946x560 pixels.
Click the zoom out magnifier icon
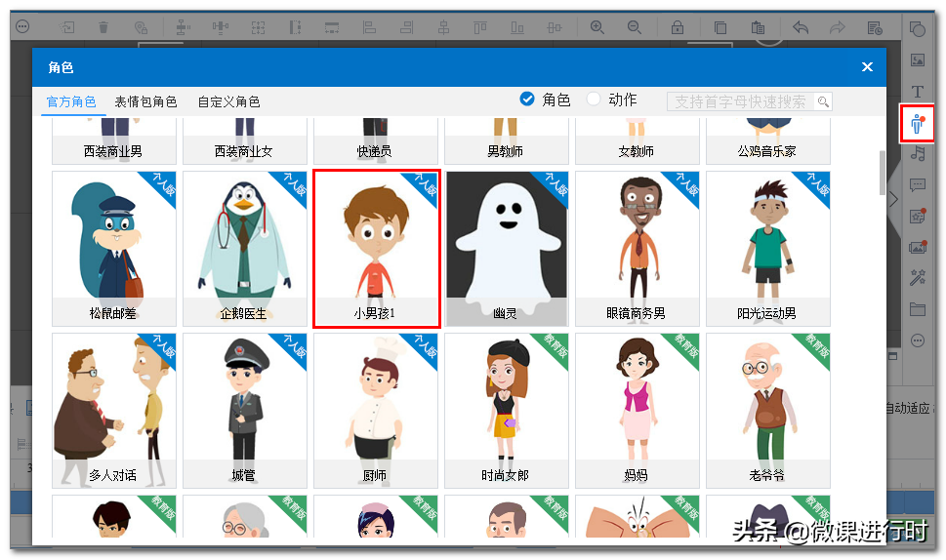click(x=635, y=27)
